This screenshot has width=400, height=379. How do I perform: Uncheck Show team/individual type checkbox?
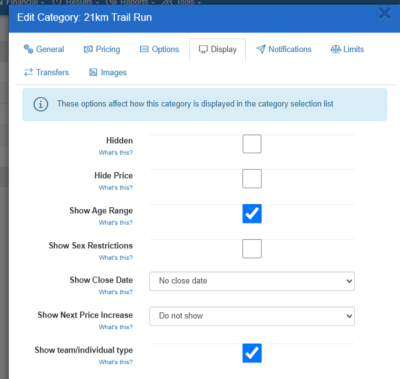[x=252, y=353]
